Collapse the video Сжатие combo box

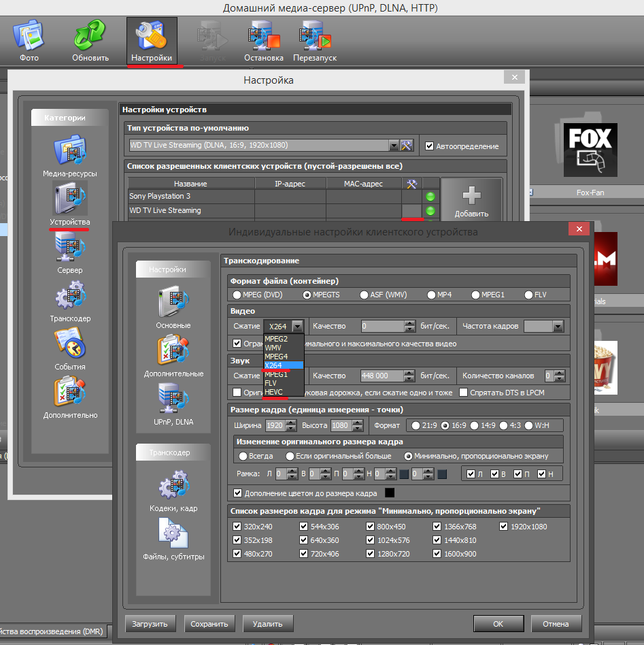(x=297, y=327)
